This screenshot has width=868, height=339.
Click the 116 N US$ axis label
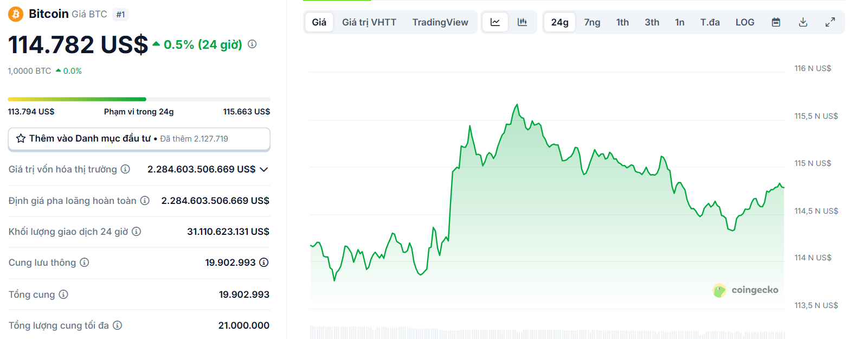(x=813, y=68)
